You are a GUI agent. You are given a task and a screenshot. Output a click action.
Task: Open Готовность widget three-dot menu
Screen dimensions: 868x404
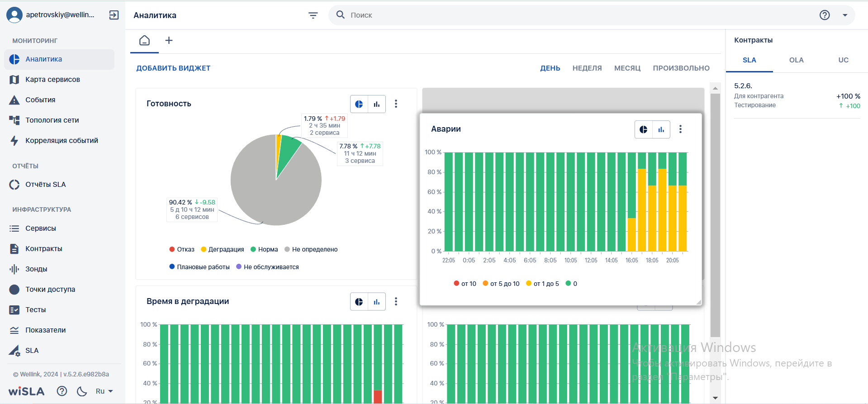click(x=396, y=104)
